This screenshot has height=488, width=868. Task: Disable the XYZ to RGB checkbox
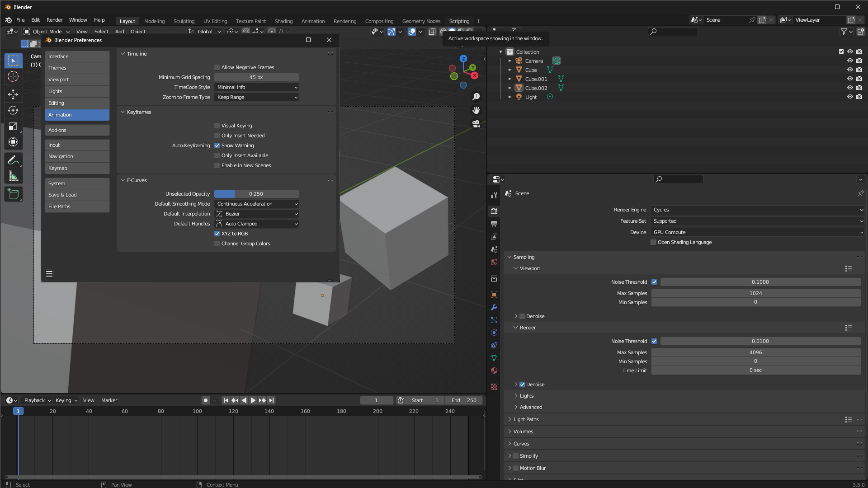click(217, 234)
